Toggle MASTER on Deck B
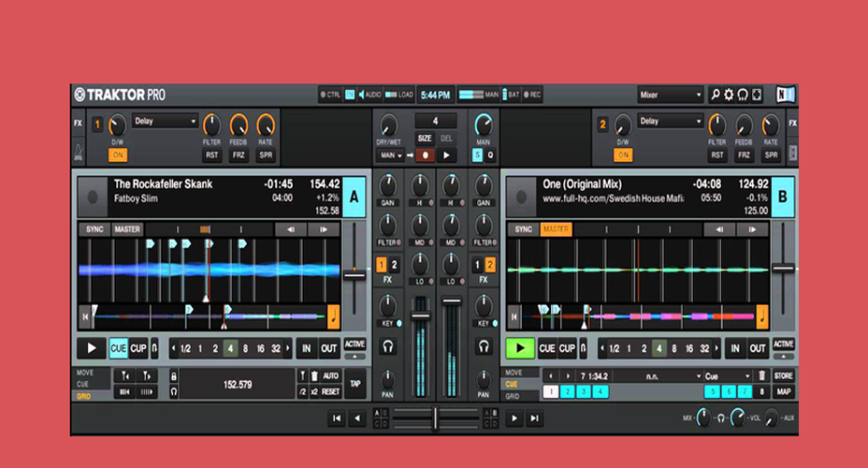 click(556, 229)
